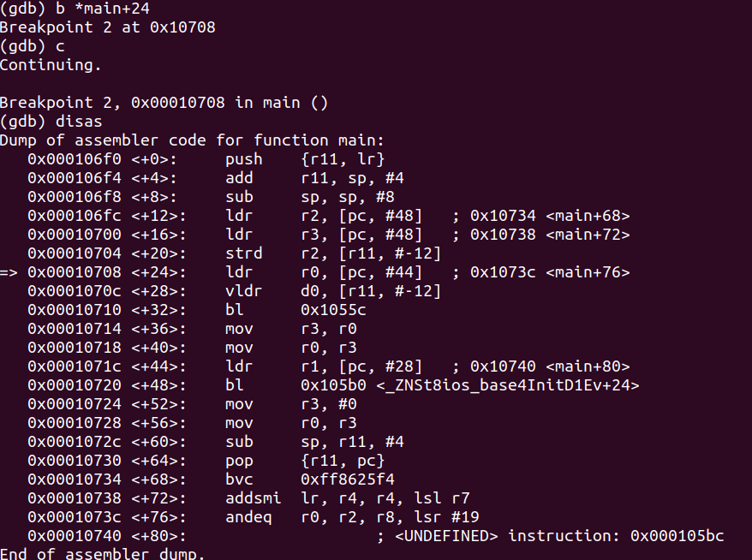Click the 'End of assembler dump.' line
752x560 pixels.
(x=102, y=554)
